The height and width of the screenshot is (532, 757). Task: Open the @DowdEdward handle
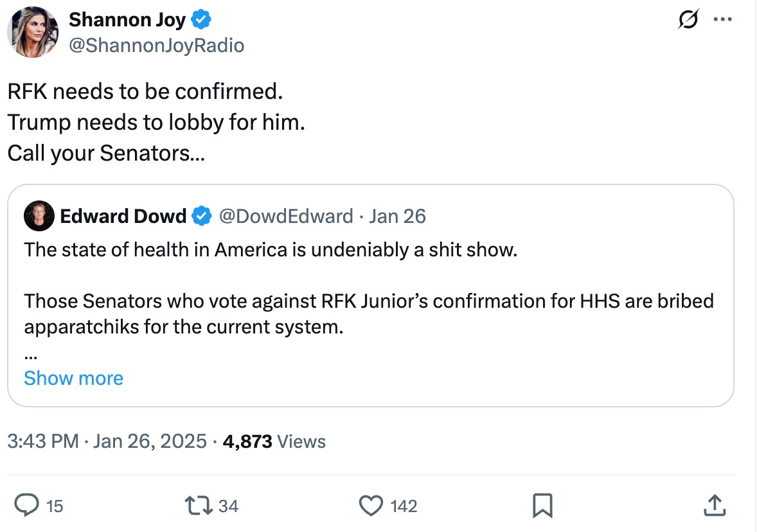(286, 217)
